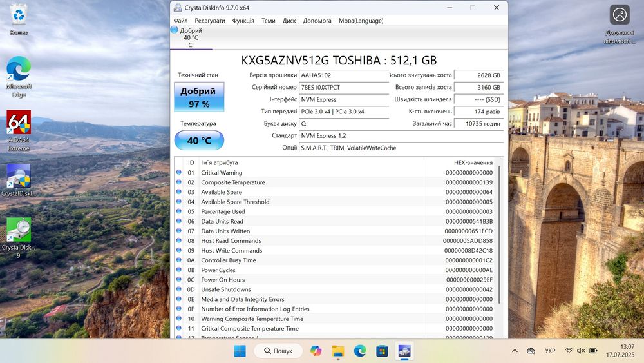Viewport: 644px width, 363px height.
Task: Open the Редагувати menu
Action: click(x=210, y=21)
